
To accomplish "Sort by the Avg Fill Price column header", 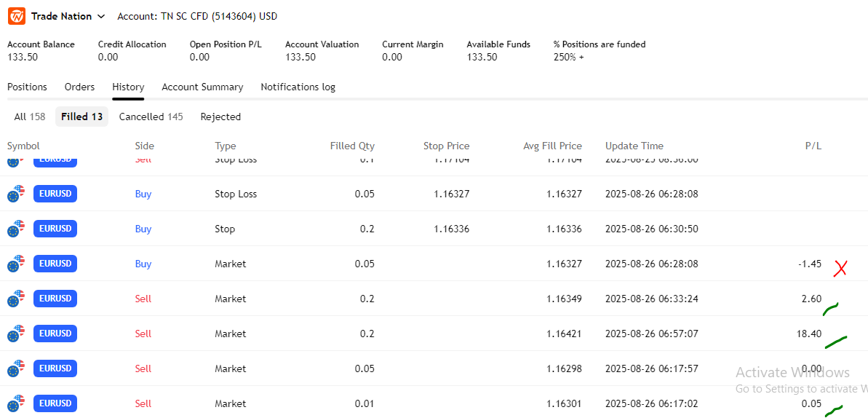I will (552, 146).
